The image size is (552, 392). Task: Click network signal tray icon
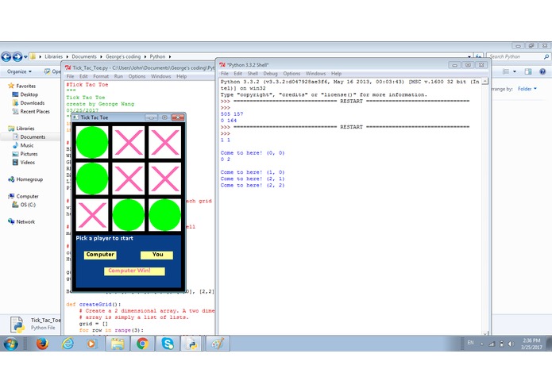tap(492, 344)
